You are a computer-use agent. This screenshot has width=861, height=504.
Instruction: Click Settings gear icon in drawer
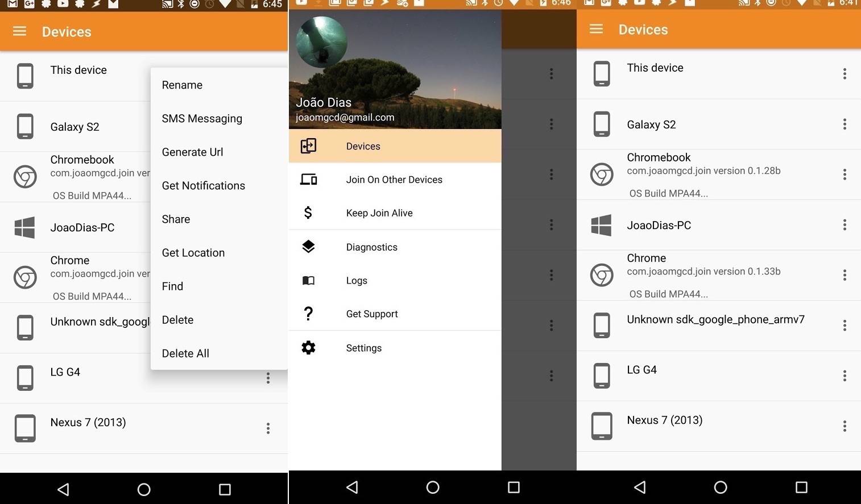(x=308, y=348)
